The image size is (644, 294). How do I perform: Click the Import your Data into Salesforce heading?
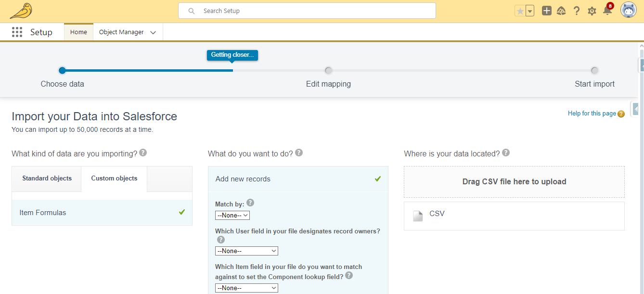94,116
